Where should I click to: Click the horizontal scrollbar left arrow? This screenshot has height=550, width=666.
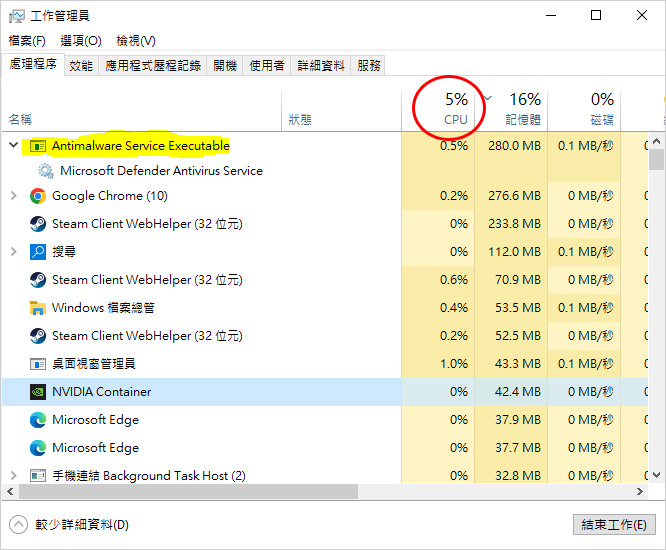[10, 492]
